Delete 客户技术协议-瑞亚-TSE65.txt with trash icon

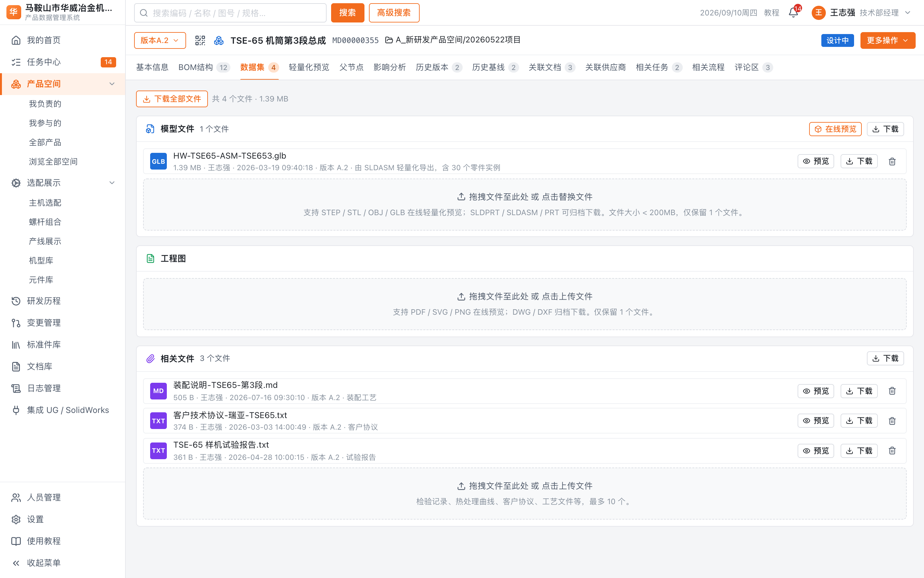(892, 421)
